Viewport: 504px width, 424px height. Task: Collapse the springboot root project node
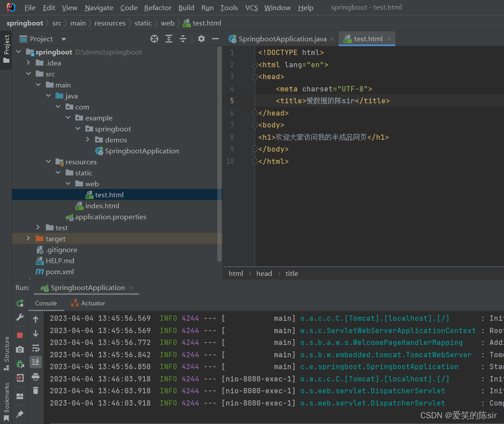18,52
